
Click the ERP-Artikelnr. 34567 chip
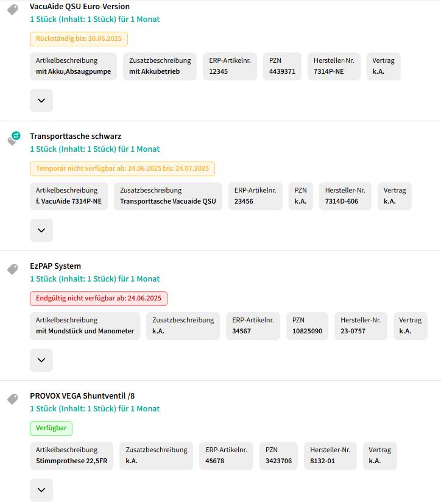click(253, 325)
